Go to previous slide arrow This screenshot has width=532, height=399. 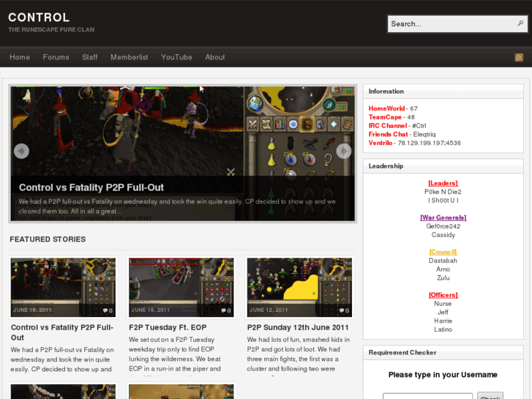(x=21, y=151)
